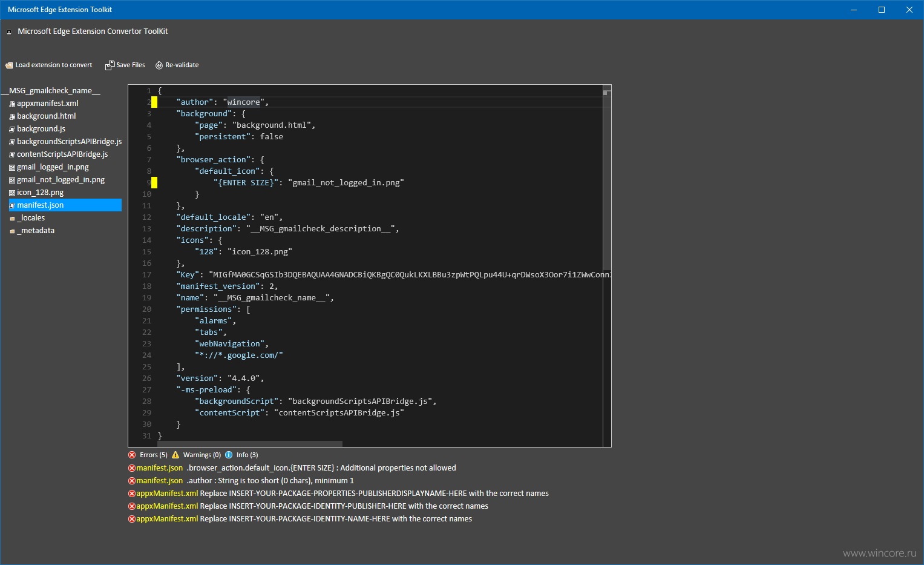Maximize the Extension Toolkit window

point(882,10)
